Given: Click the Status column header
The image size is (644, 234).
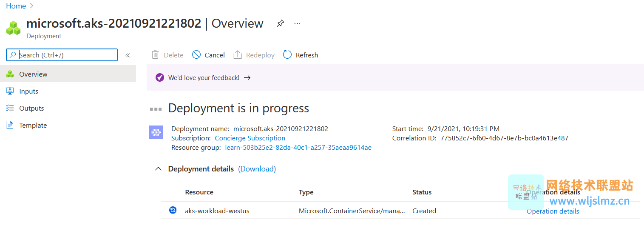Looking at the screenshot, I should tap(422, 192).
